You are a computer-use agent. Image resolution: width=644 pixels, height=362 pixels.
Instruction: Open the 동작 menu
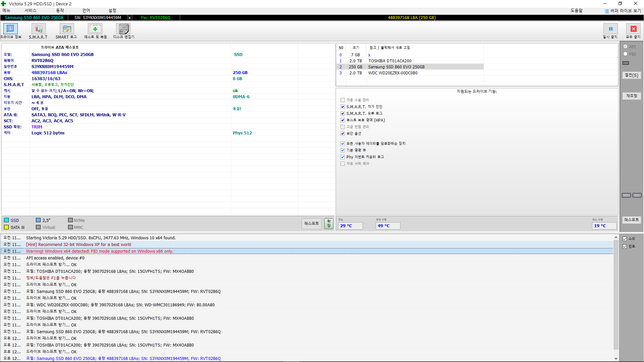(60, 11)
